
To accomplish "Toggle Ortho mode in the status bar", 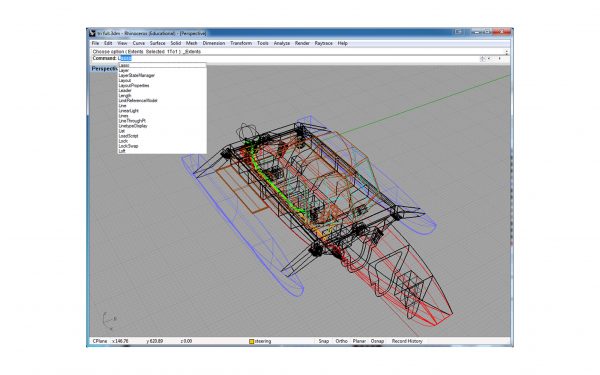I will point(341,341).
